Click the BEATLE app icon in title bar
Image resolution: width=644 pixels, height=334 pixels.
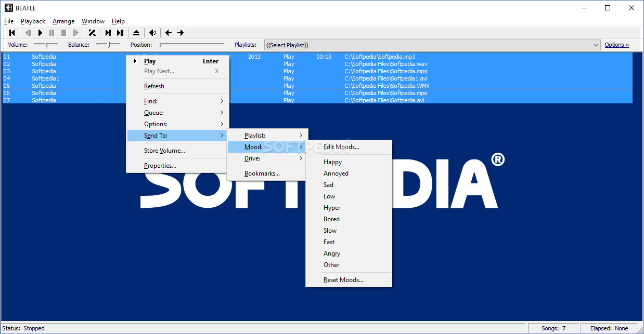pyautogui.click(x=9, y=8)
